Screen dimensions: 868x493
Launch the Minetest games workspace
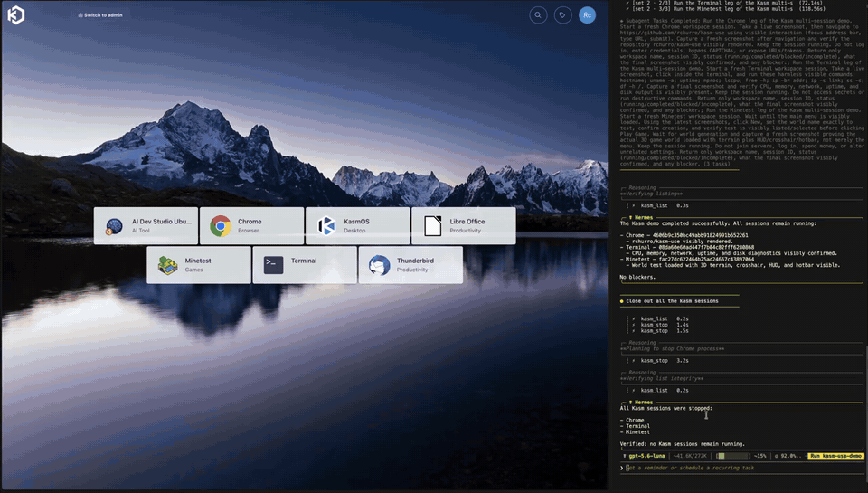pyautogui.click(x=199, y=265)
